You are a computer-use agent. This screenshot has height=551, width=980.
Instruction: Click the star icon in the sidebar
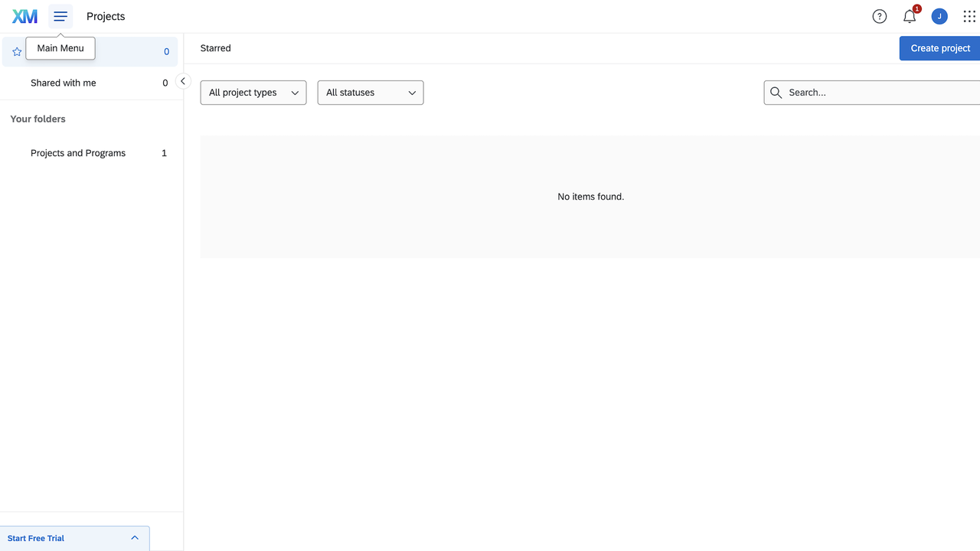pyautogui.click(x=17, y=52)
